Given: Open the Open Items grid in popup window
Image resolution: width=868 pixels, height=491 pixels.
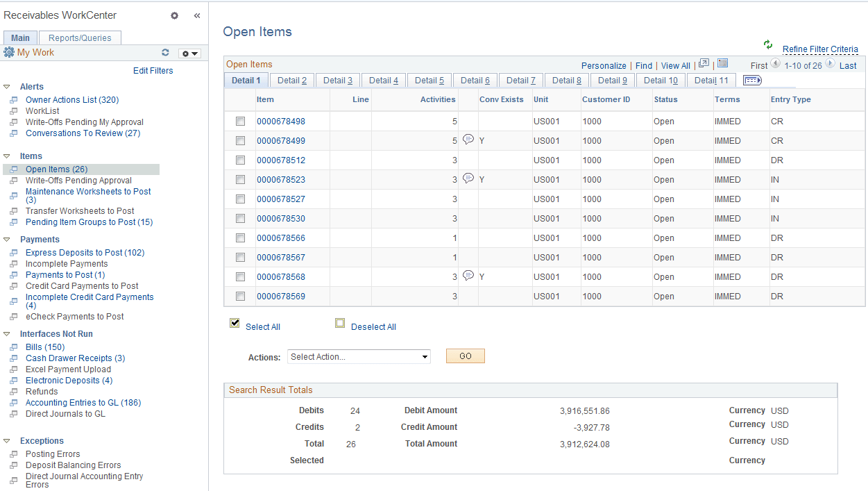Looking at the screenshot, I should pyautogui.click(x=704, y=63).
